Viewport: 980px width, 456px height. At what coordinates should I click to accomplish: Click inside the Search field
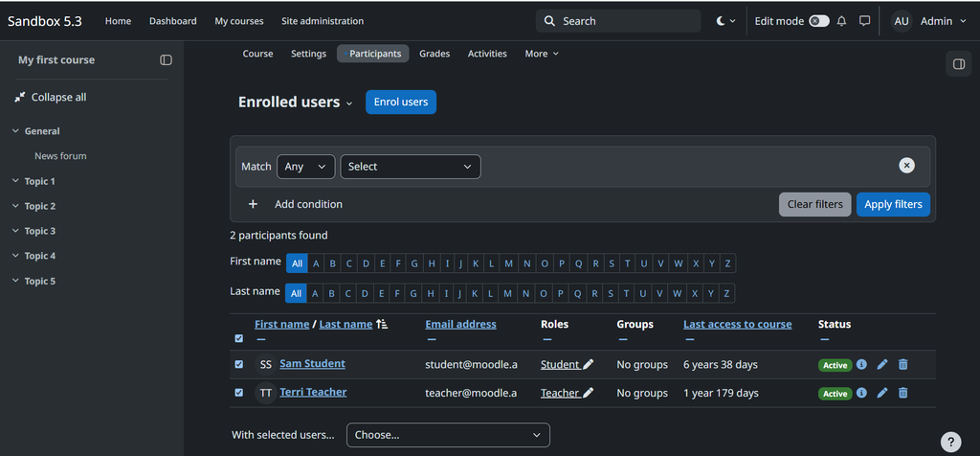tap(618, 21)
